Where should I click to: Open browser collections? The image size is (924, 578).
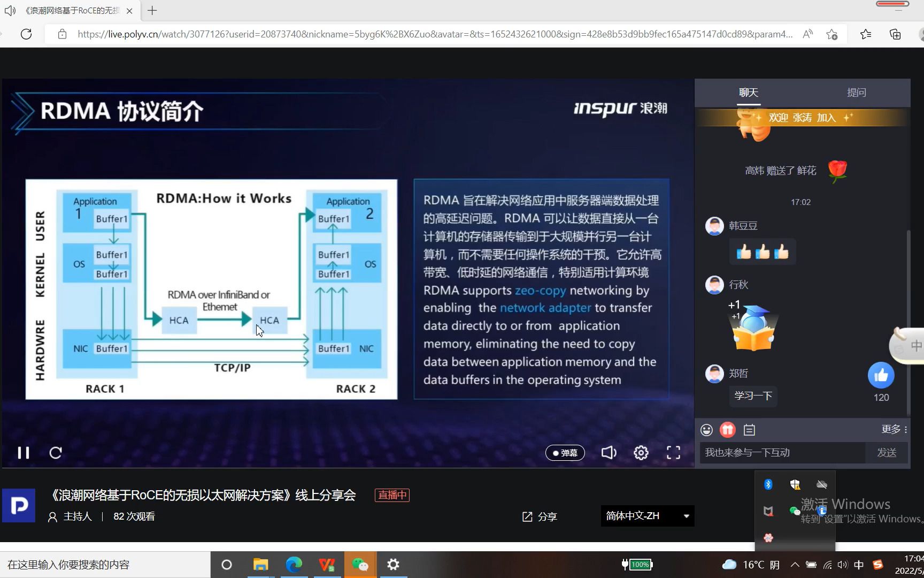tap(895, 34)
